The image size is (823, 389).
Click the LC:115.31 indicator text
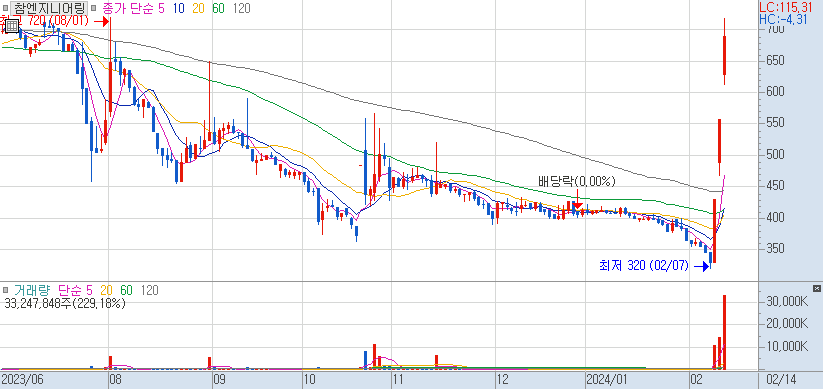786,7
